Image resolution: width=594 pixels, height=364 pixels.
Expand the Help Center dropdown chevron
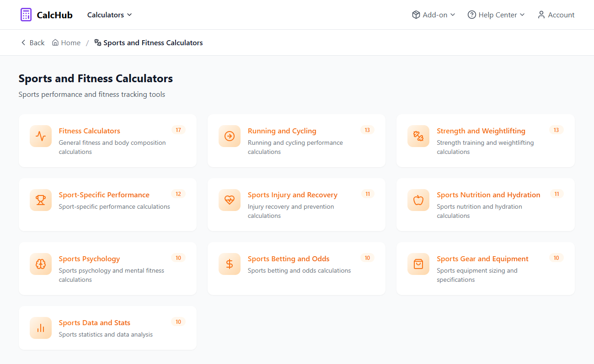(522, 15)
